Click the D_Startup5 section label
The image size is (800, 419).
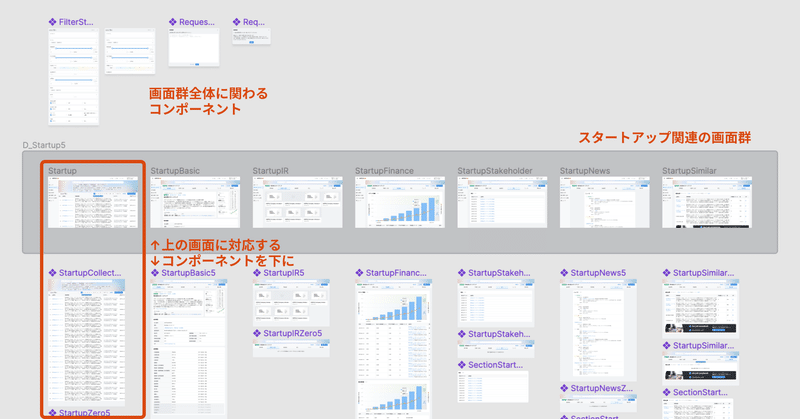click(44, 145)
